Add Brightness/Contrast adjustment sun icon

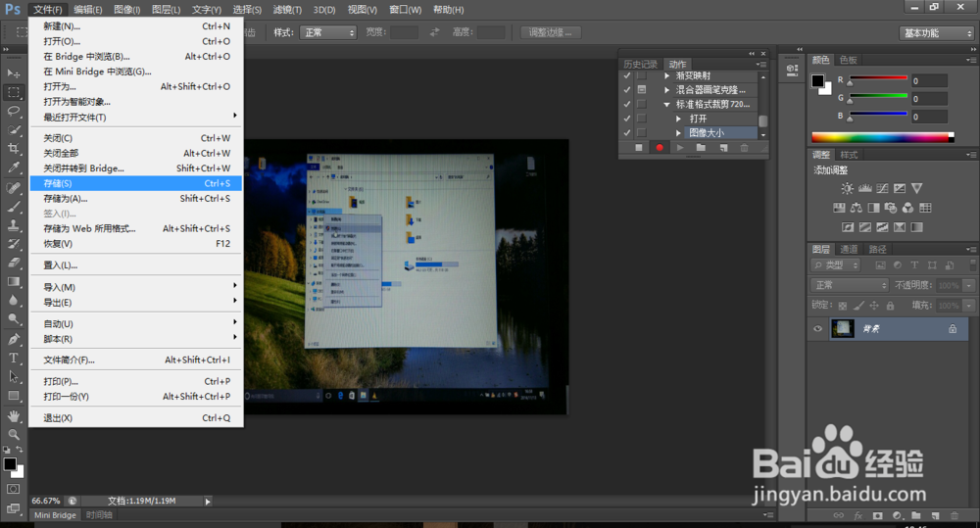tap(847, 188)
